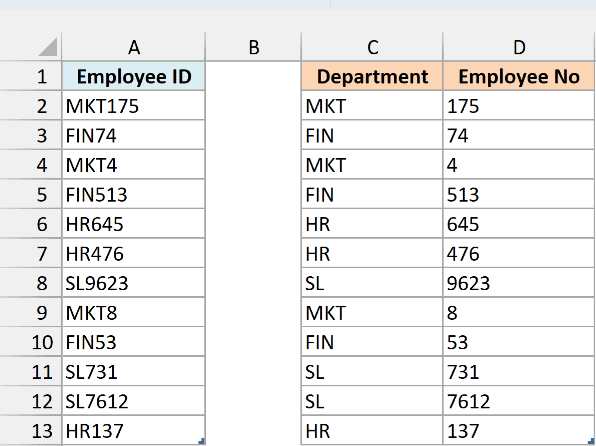Select cell containing SL9623
596x446 pixels.
(x=133, y=283)
